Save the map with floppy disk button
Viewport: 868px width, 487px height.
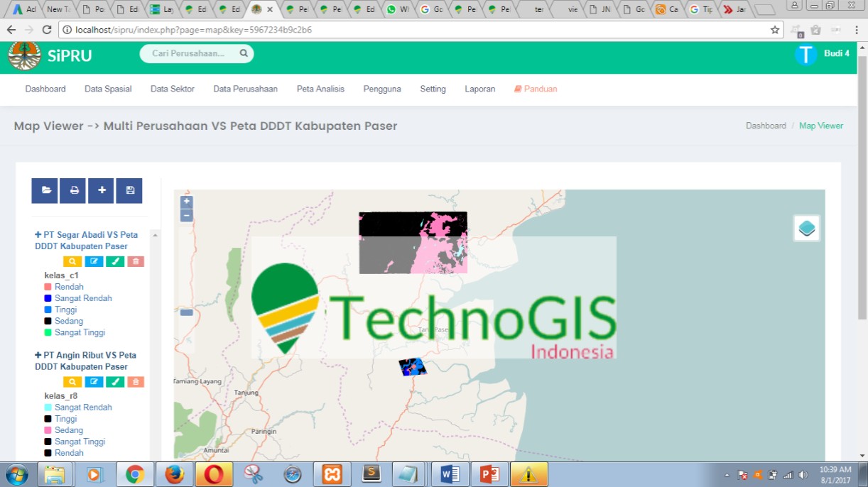[x=129, y=190]
